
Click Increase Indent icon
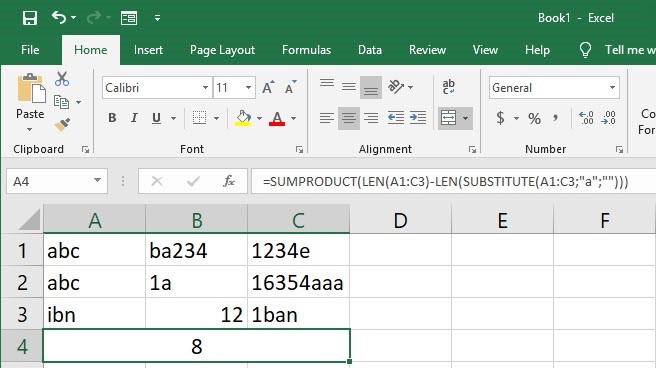[x=418, y=118]
